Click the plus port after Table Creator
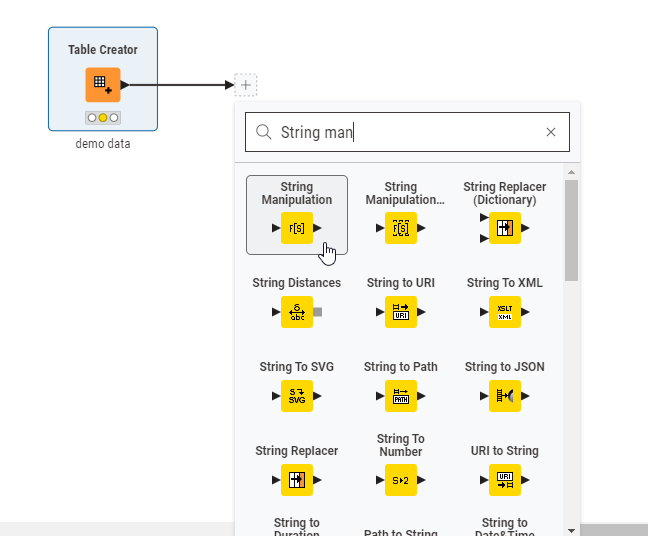The width and height of the screenshot is (648, 536). [246, 85]
